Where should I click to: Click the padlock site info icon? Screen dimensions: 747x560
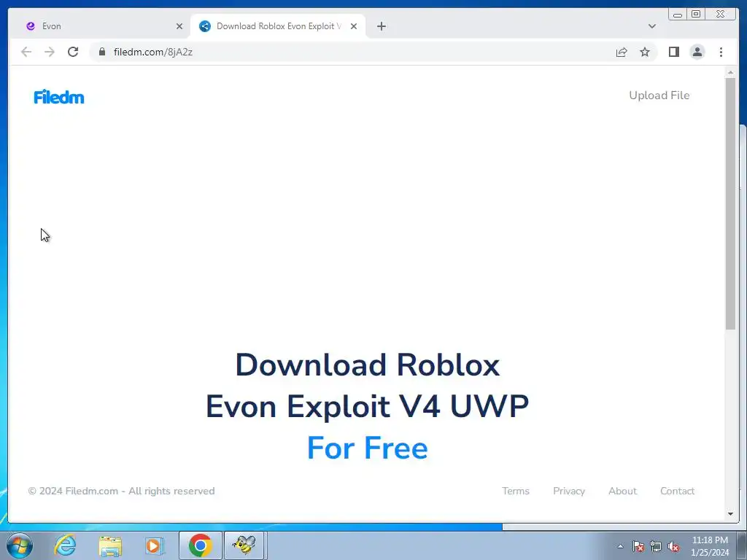click(x=102, y=52)
